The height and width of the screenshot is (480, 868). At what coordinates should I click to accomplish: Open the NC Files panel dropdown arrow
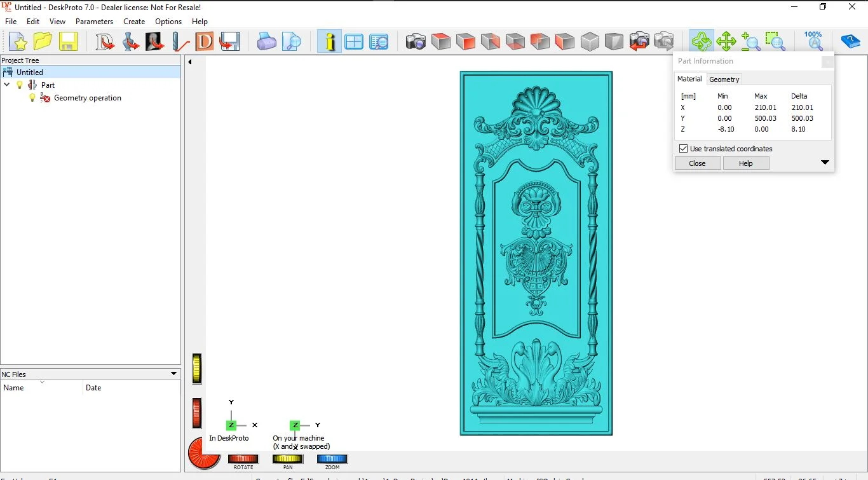[x=173, y=374]
